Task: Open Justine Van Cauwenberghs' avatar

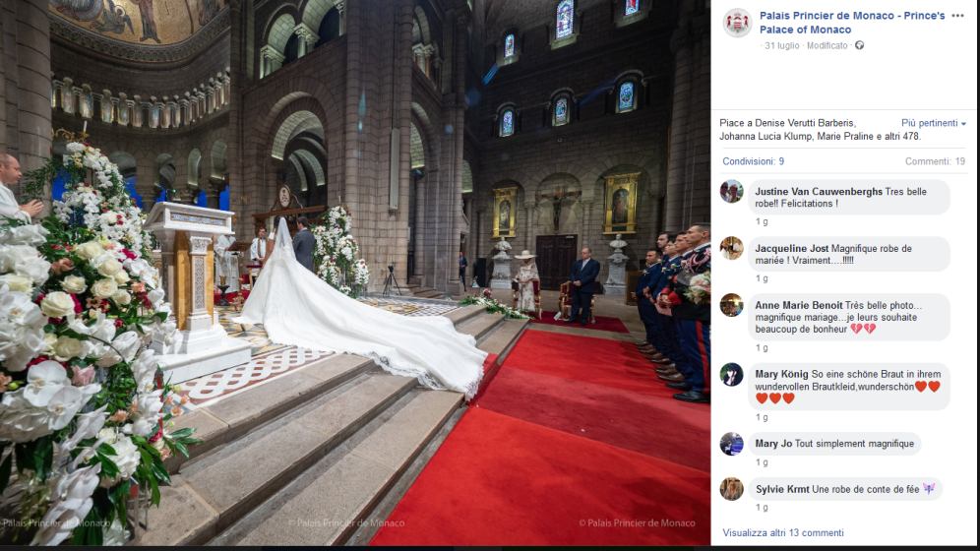Action: 731,191
